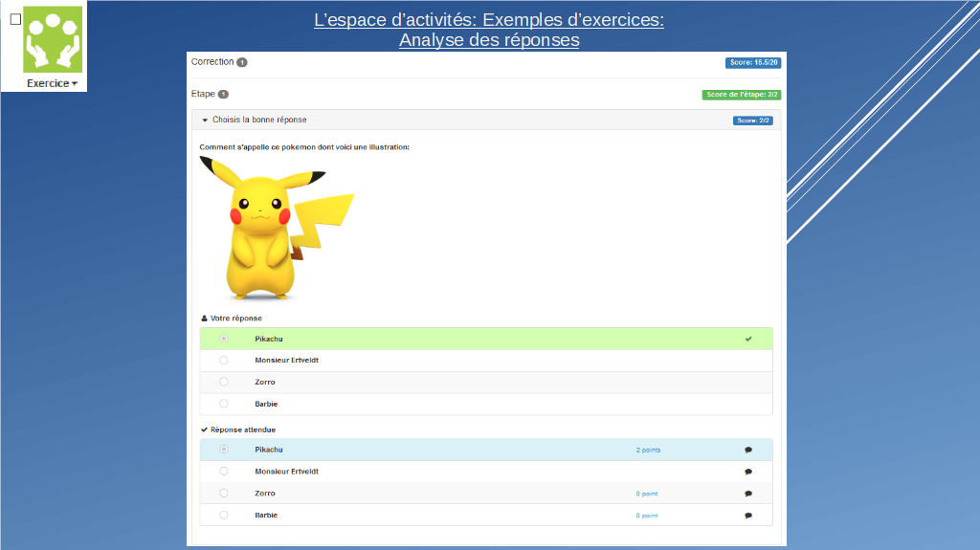Viewport: 980px width, 550px height.
Task: Select Monsieur Ertveldt radio under Votre réponse
Action: tap(224, 361)
